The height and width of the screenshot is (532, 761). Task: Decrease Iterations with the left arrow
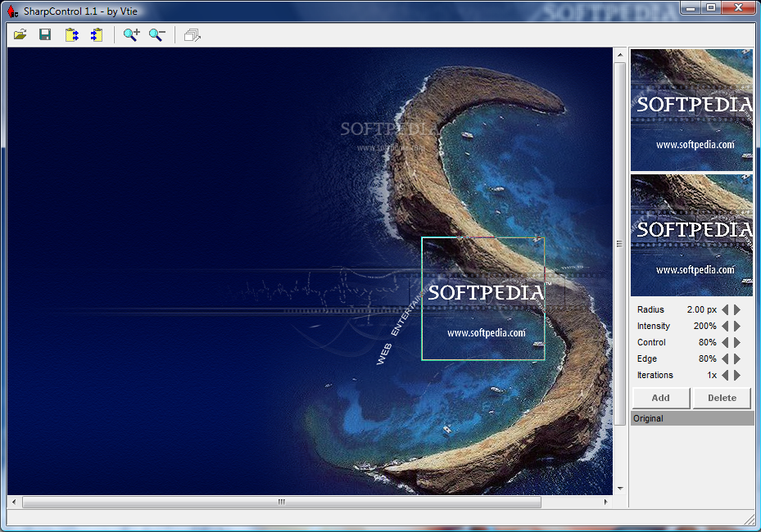click(x=725, y=375)
